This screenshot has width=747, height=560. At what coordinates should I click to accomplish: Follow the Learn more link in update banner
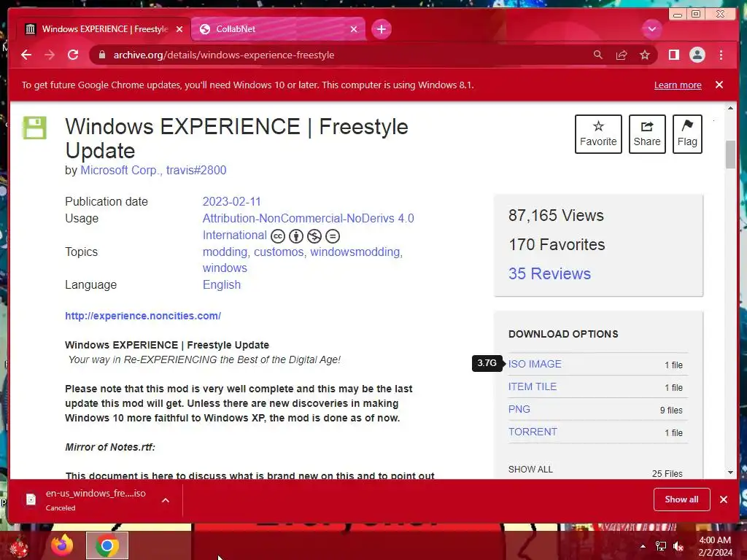coord(678,85)
